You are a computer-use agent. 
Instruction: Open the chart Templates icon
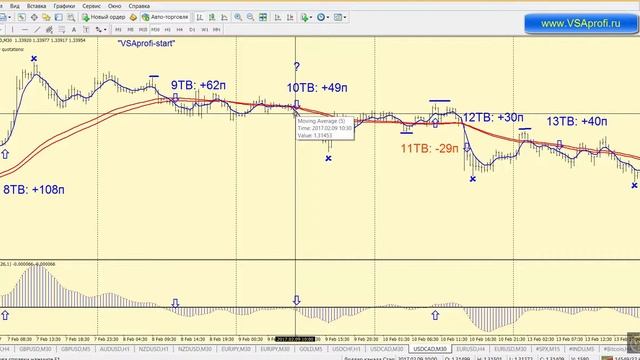pyautogui.click(x=338, y=17)
